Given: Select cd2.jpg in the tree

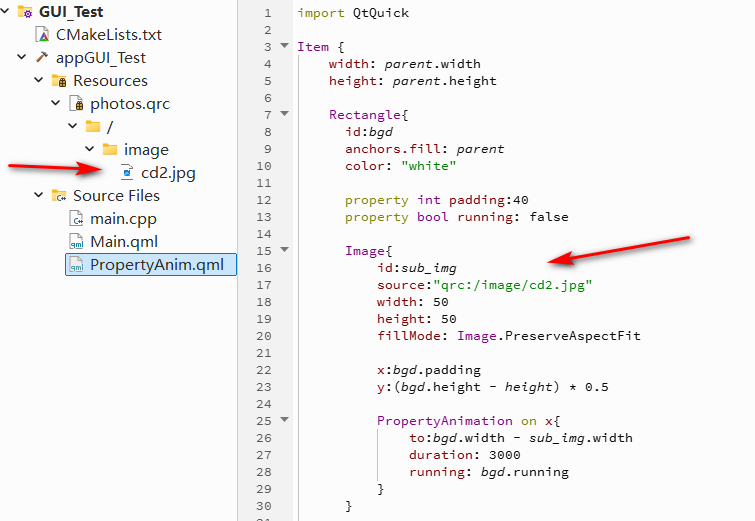Looking at the screenshot, I should point(168,173).
